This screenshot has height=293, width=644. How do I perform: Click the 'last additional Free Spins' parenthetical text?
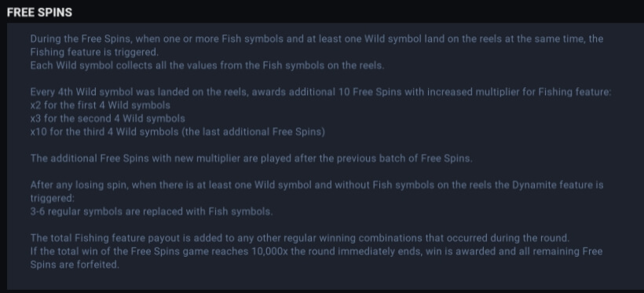(254, 132)
